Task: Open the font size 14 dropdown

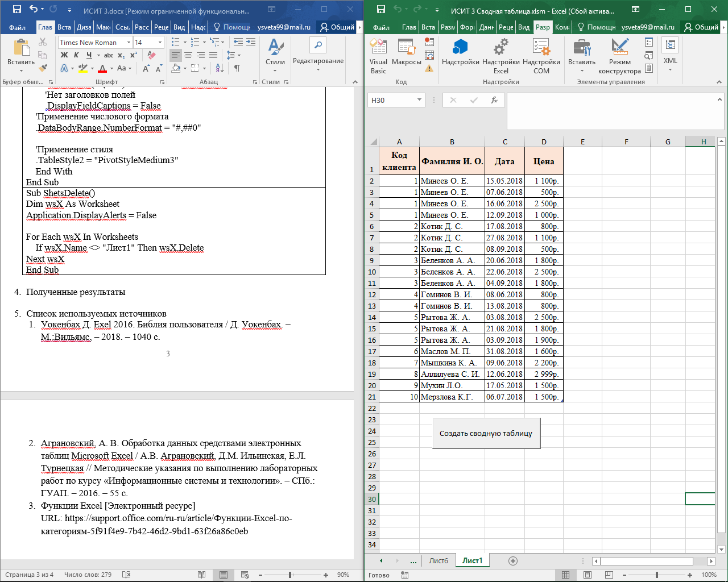Action: click(160, 42)
